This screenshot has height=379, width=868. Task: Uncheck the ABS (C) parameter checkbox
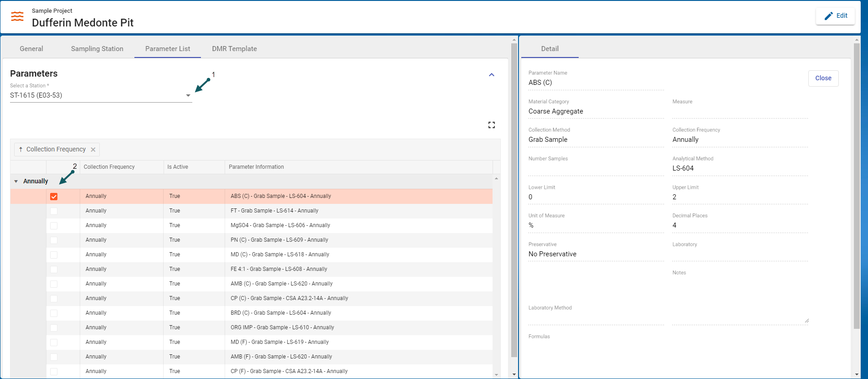[x=54, y=197]
